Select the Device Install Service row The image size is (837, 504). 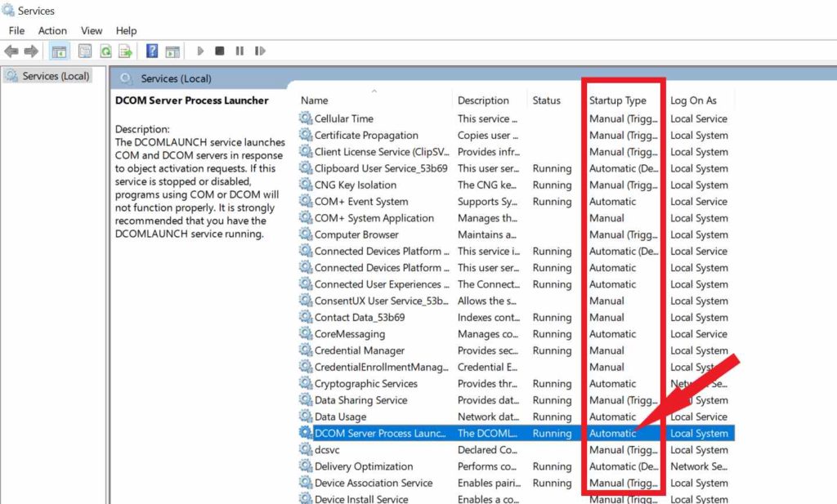517,498
